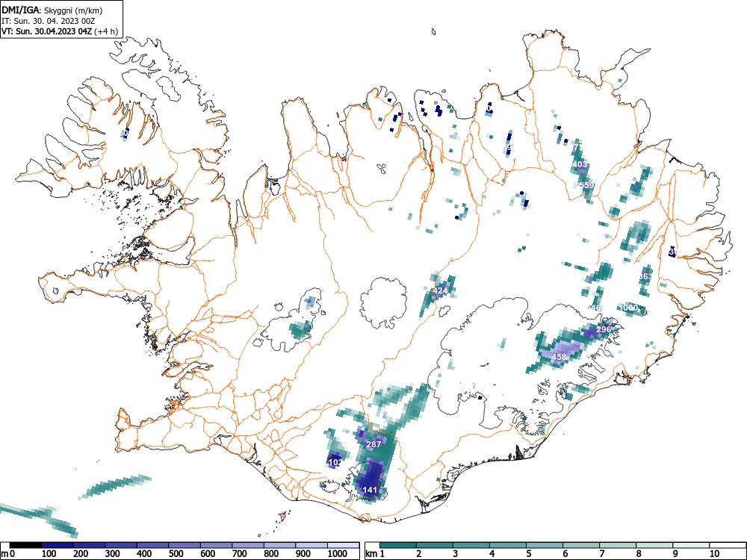747x560 pixels.
Task: Choose the 5–6 km teal legend swatch
Action: tap(545, 545)
